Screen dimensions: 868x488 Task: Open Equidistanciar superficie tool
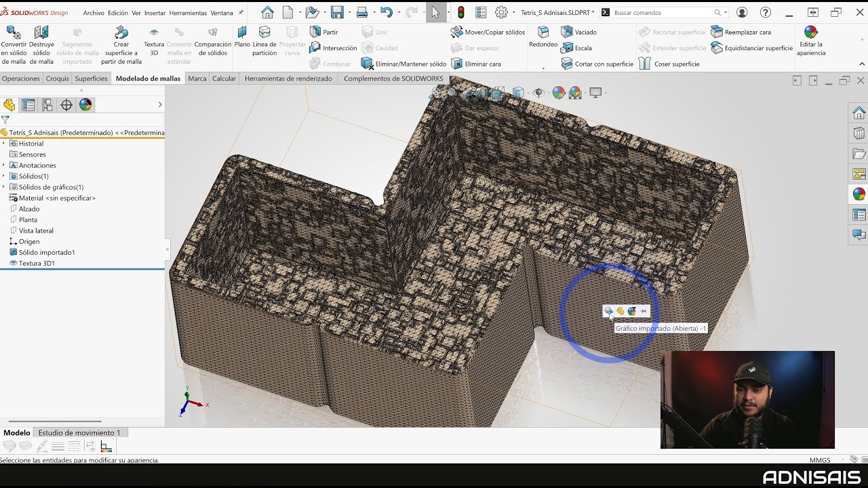(751, 48)
